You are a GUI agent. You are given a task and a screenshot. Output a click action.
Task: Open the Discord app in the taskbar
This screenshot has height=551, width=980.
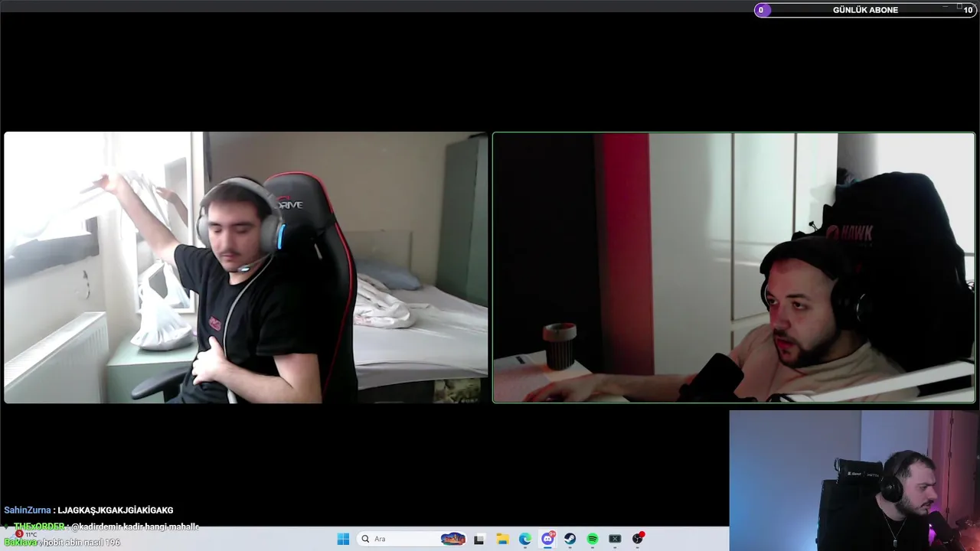(x=547, y=539)
